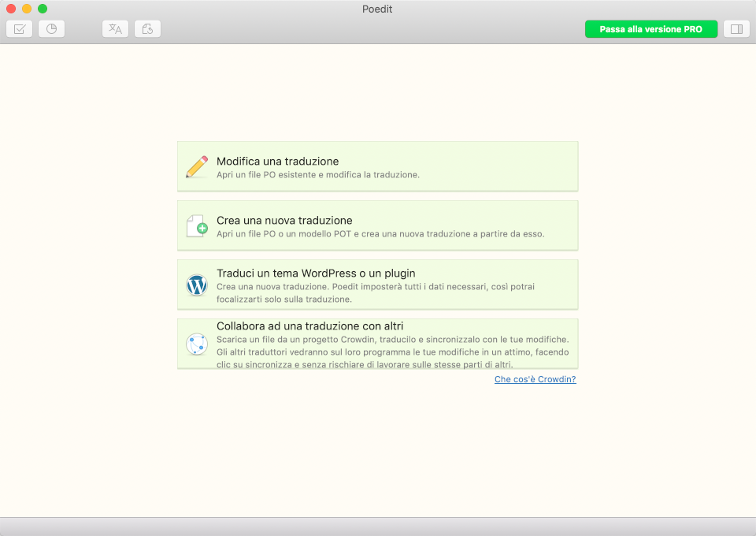Click the Crowdin collaboration icon

(197, 344)
